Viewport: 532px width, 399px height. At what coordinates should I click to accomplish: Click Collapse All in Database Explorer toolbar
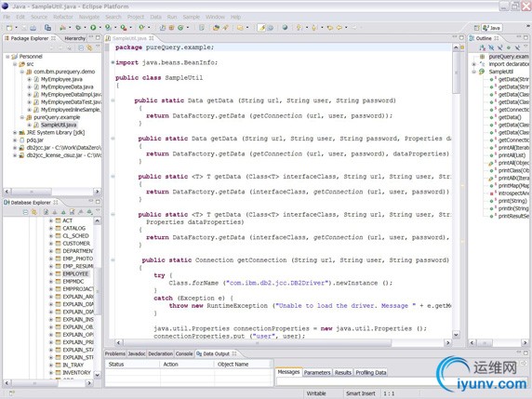(x=25, y=212)
